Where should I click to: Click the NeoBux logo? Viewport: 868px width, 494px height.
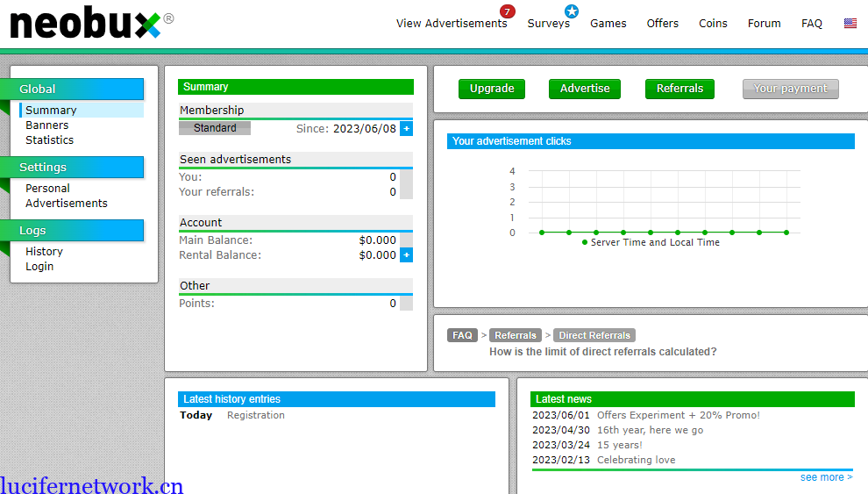[86, 24]
